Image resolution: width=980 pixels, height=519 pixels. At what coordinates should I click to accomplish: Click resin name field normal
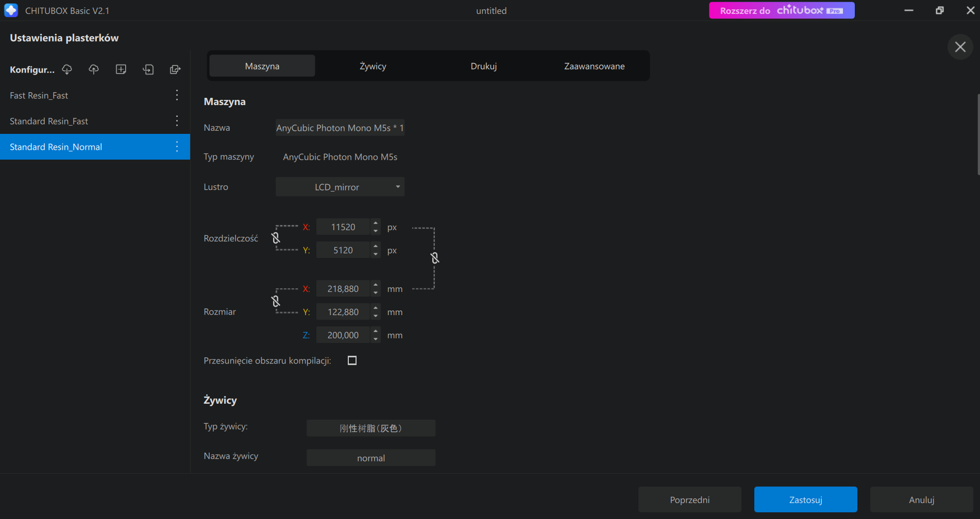point(371,458)
